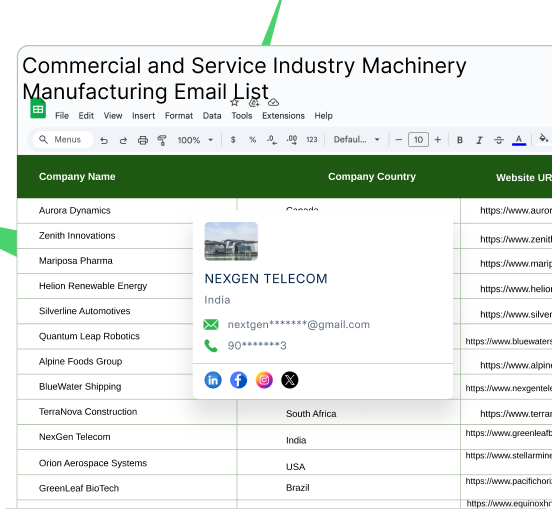The image size is (552, 509).
Task: Select the Paint format roller tool
Action: coord(162,140)
